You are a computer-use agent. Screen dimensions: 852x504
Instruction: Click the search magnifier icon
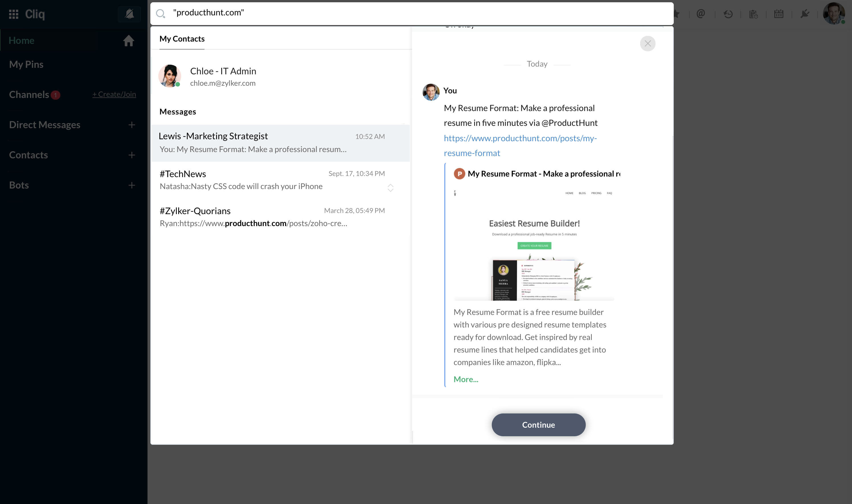pos(160,14)
